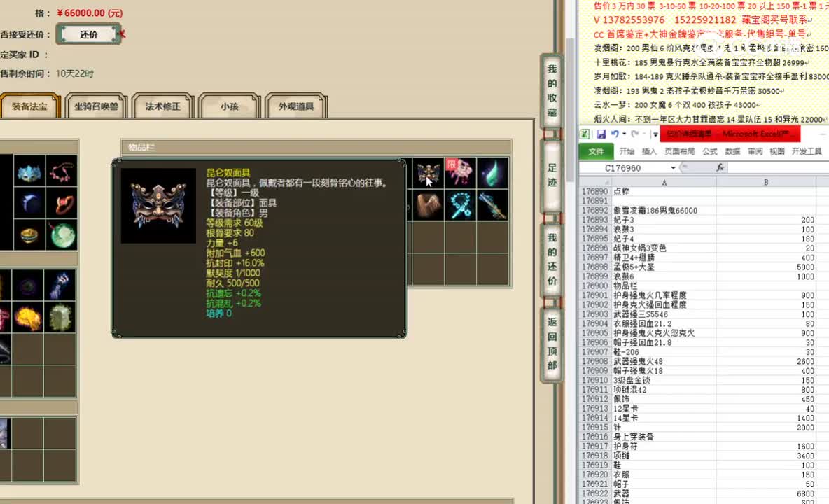Screen dimensions: 829x504
Task: Select the blue mask equipment icon
Action: coord(29,172)
